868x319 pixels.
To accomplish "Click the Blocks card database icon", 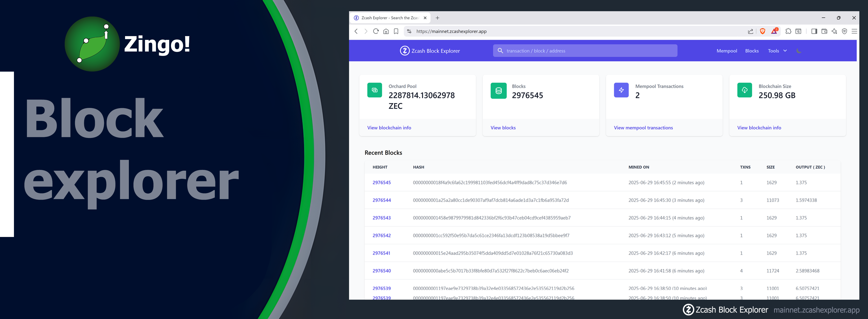I will coord(499,90).
